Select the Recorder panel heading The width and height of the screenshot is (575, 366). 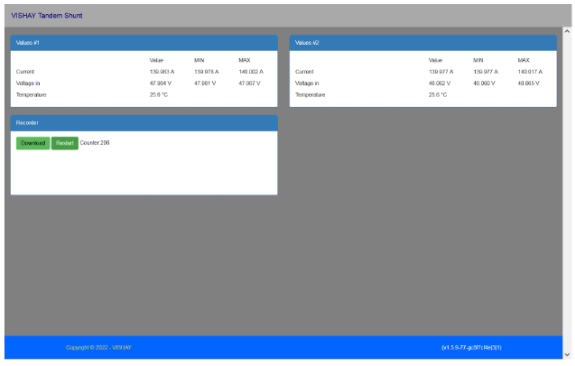pyautogui.click(x=144, y=123)
